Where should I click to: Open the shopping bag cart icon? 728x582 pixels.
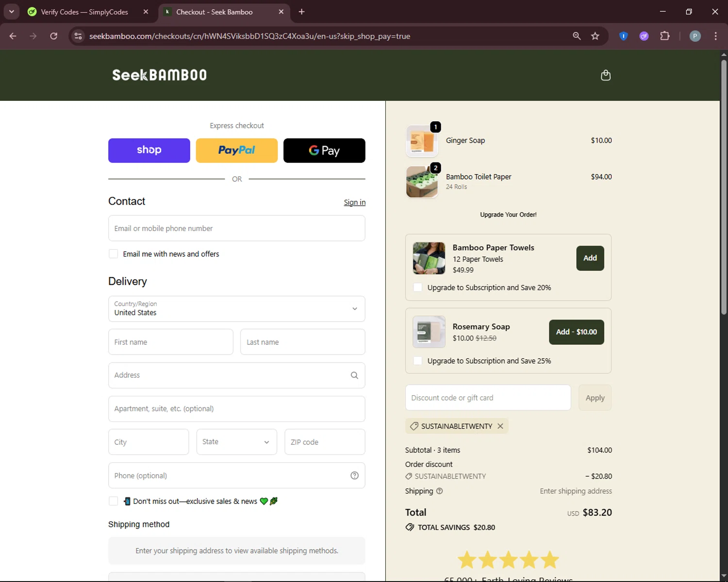[x=605, y=75]
